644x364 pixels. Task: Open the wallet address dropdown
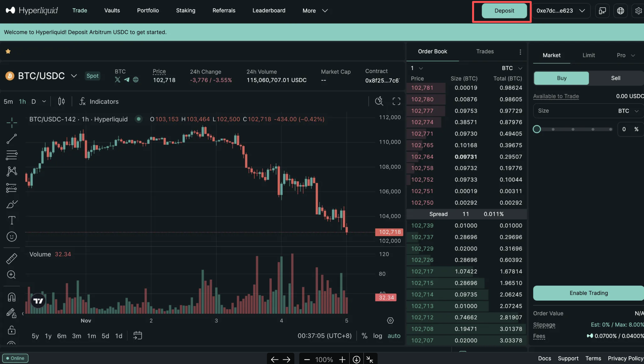click(561, 11)
